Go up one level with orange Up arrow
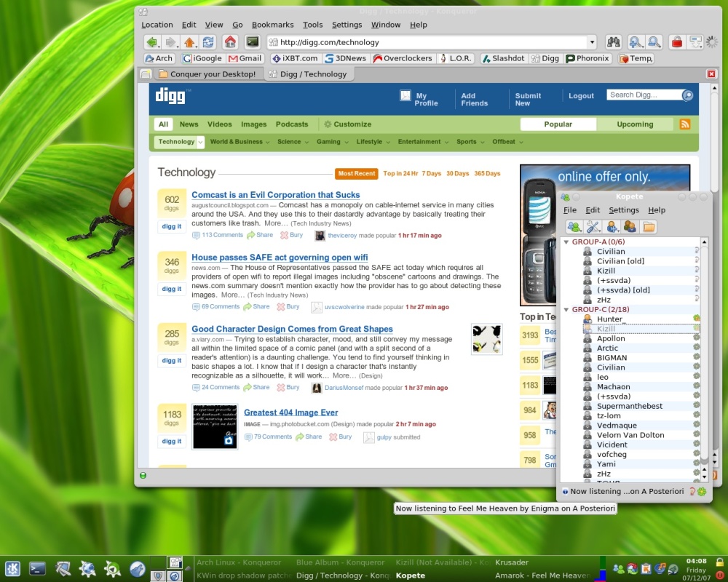The width and height of the screenshot is (728, 582). tap(189, 42)
